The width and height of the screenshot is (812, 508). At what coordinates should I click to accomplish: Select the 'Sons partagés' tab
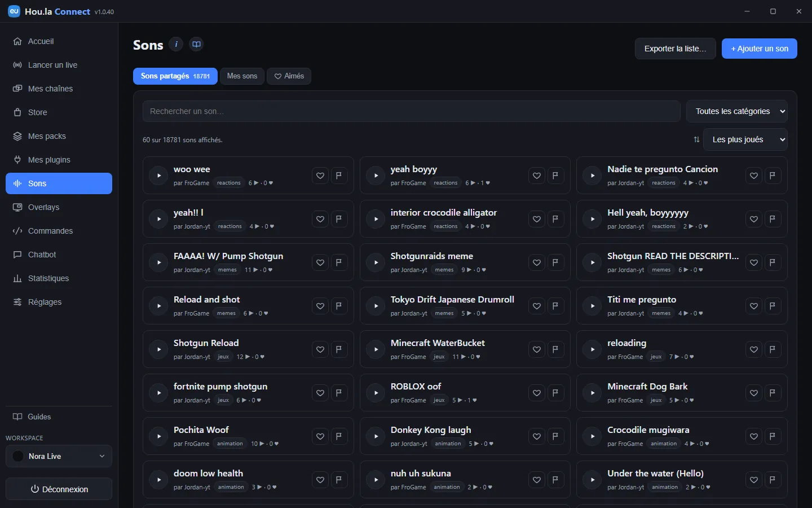[175, 76]
